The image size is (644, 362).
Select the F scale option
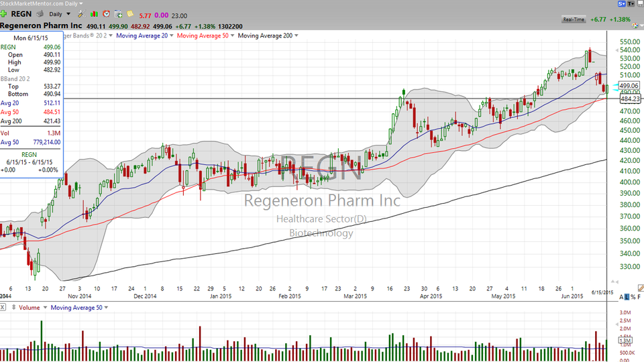pyautogui.click(x=639, y=297)
